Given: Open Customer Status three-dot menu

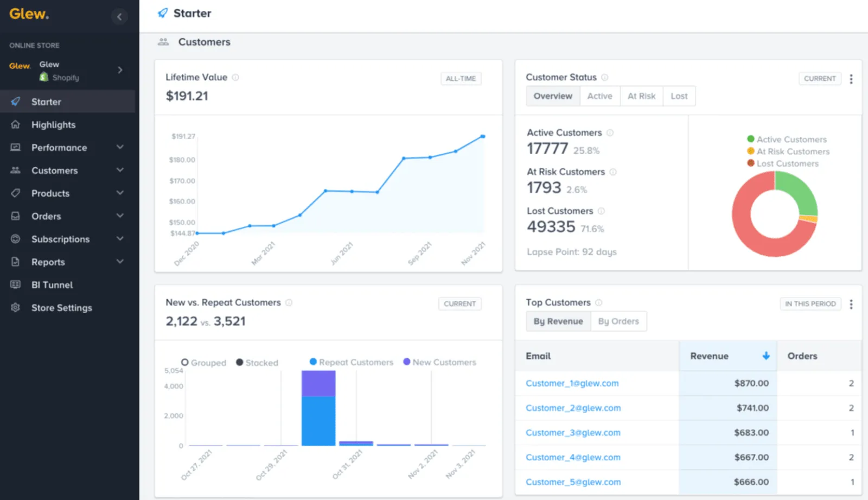Looking at the screenshot, I should pyautogui.click(x=851, y=79).
